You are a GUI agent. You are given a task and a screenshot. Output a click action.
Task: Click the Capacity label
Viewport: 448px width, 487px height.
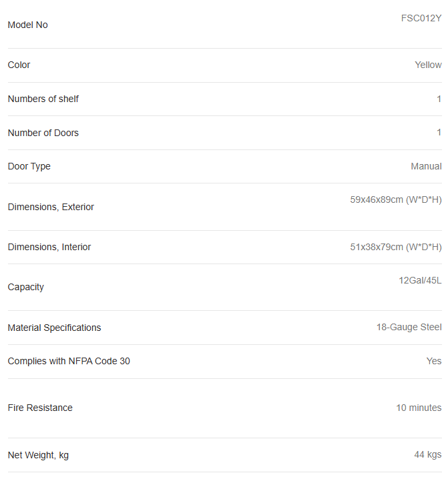[x=25, y=288]
